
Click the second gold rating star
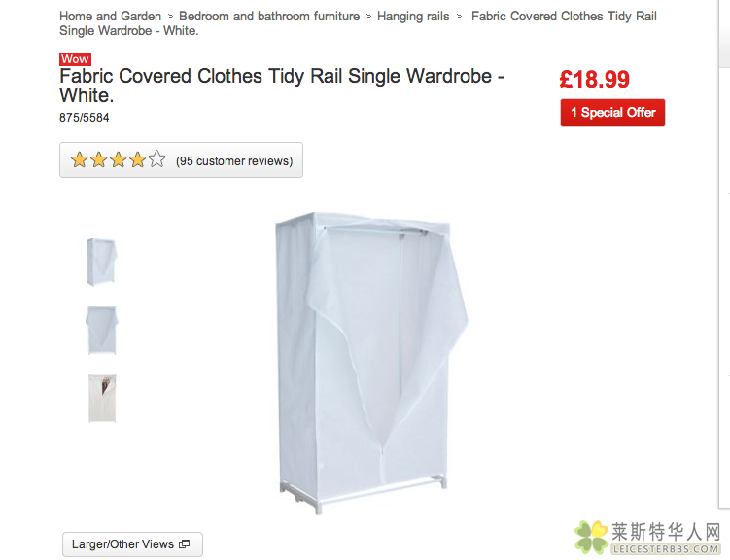point(99,160)
